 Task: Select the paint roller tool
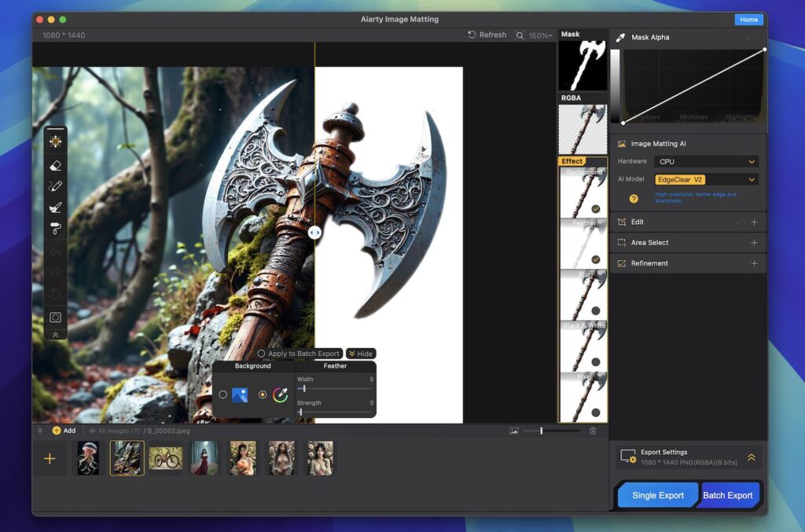(x=56, y=229)
